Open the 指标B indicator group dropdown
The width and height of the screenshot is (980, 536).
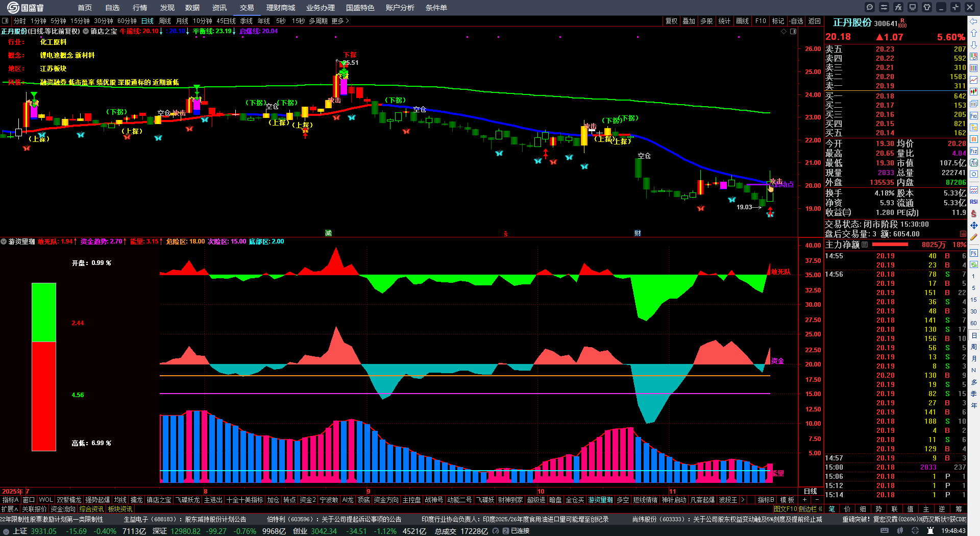click(x=766, y=500)
